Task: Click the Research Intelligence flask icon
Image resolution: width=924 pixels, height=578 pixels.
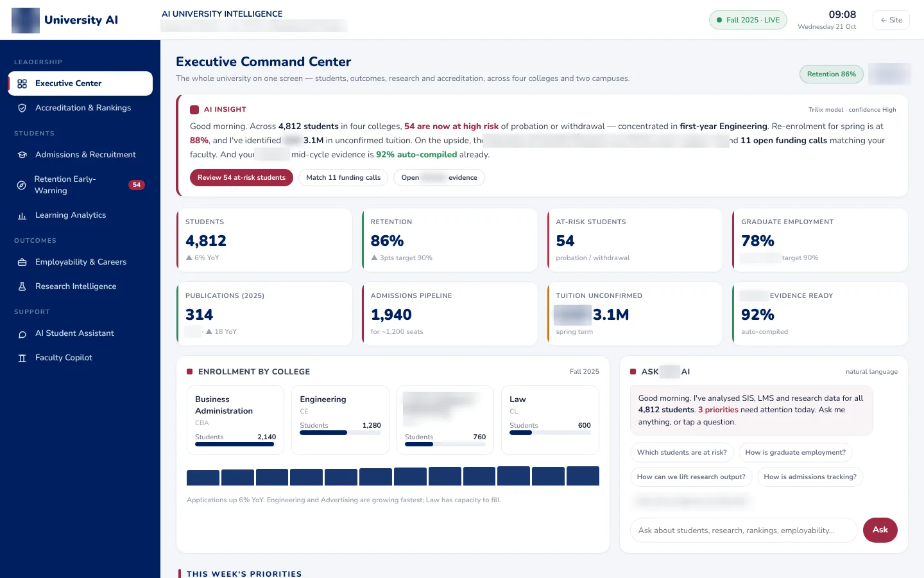Action: pyautogui.click(x=22, y=286)
